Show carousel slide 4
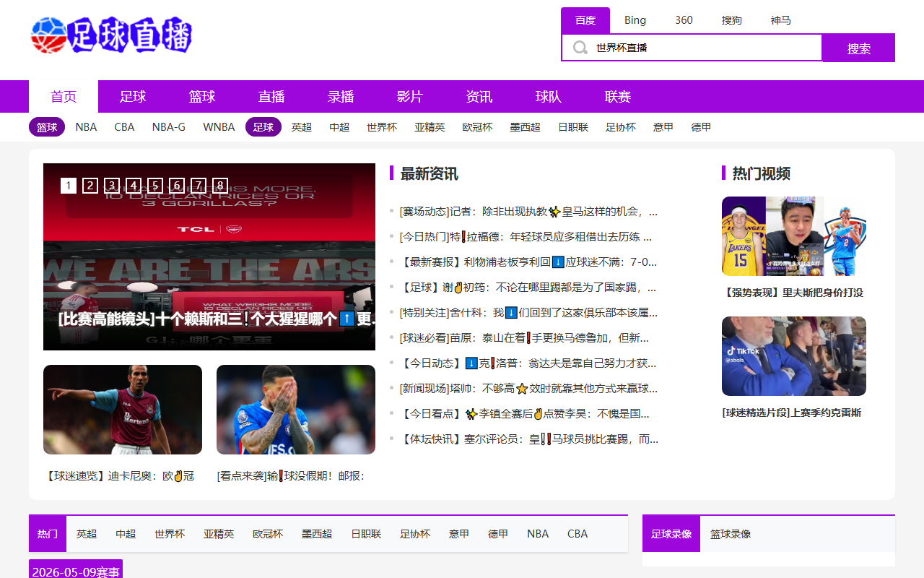Screen dimensions: 924x578 click(133, 186)
